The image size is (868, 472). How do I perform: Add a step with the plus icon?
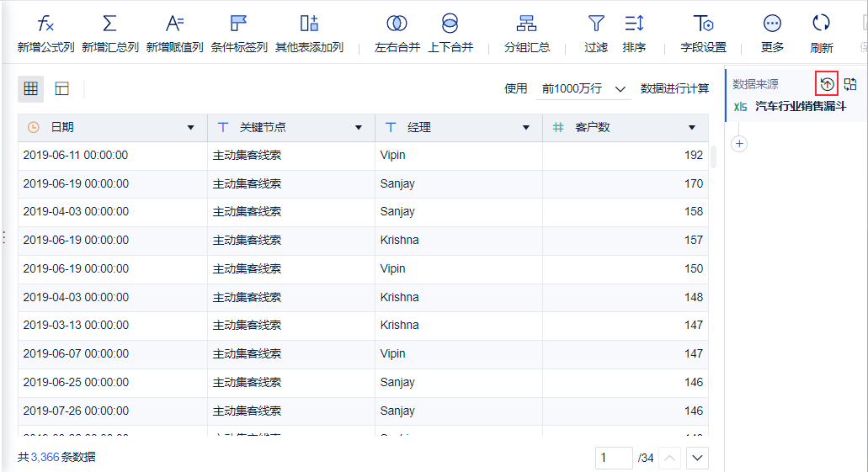[739, 144]
